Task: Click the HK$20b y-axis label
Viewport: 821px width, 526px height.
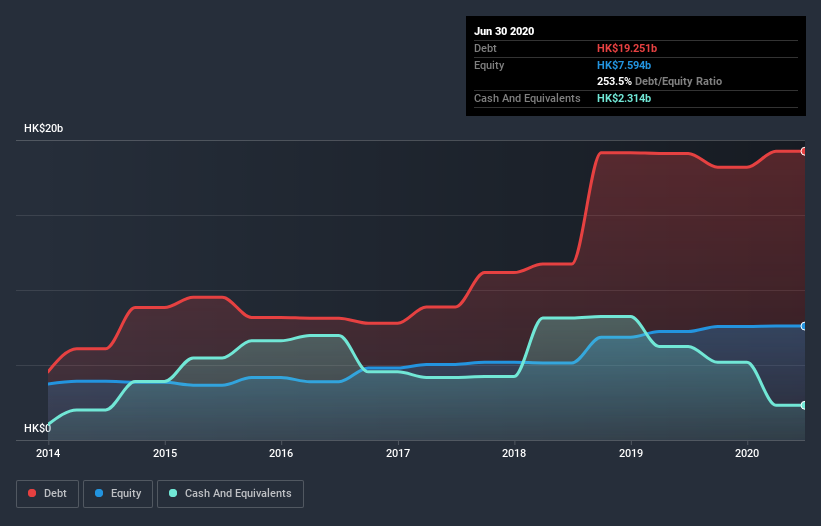Action: click(43, 128)
